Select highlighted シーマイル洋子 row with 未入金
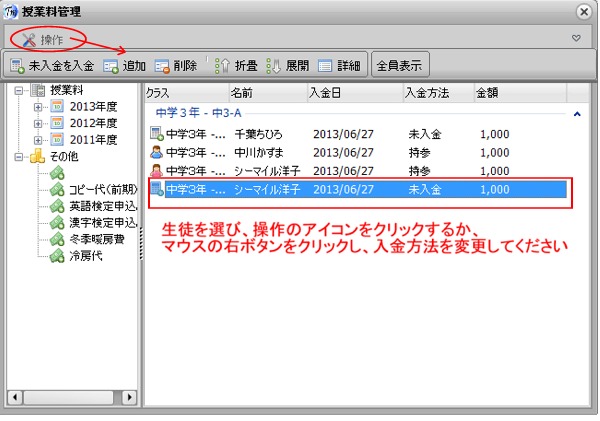Screen dimensions: 600x421 coord(358,189)
